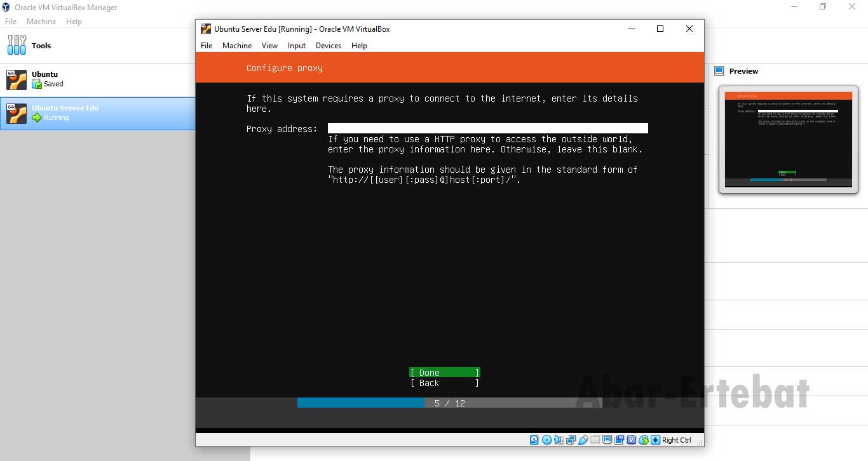Viewport: 868px width, 461px height.
Task: Click the network adapters icon in VM status bar
Action: pos(571,440)
